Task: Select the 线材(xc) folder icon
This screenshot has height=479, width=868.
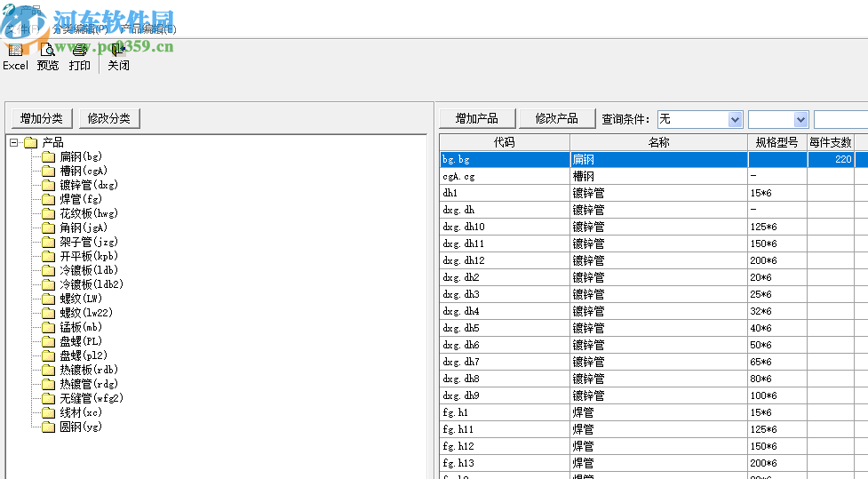Action: pyautogui.click(x=49, y=412)
